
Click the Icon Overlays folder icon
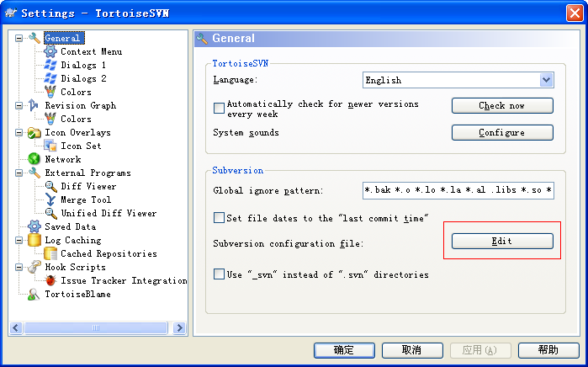34,132
